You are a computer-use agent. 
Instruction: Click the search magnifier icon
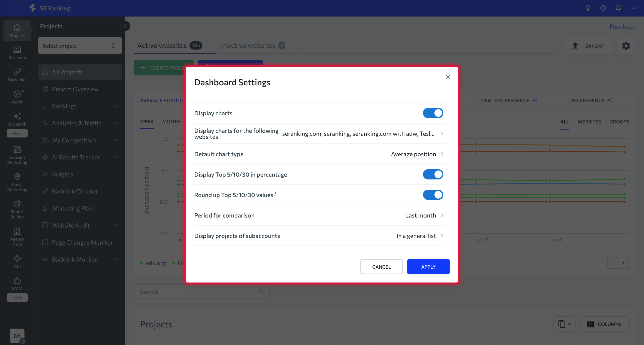coord(262,292)
